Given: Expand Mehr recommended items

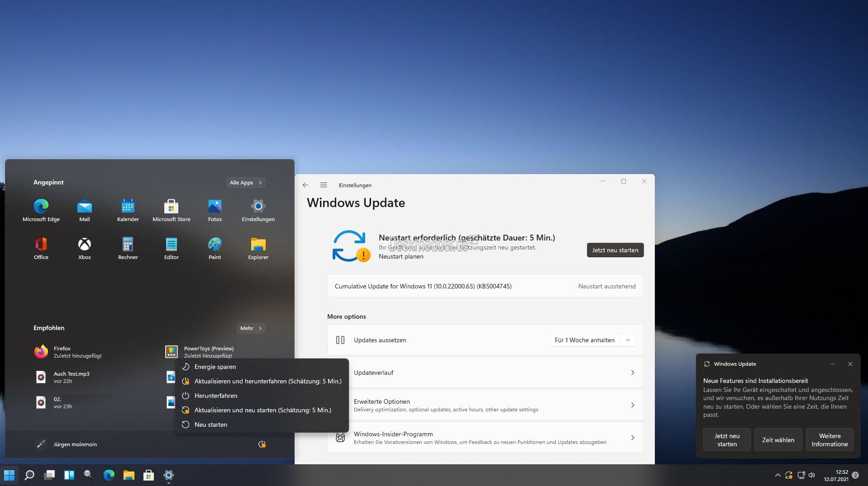Looking at the screenshot, I should tap(251, 328).
